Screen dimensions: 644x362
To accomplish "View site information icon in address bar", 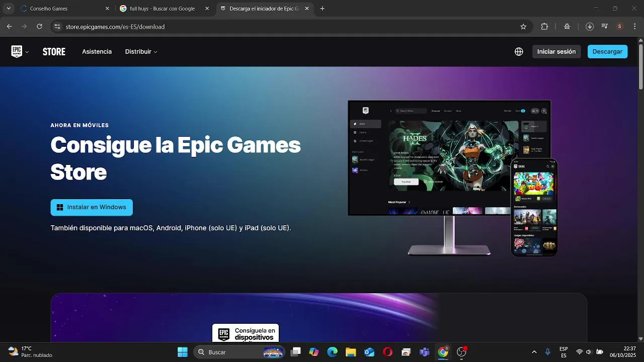I will click(57, 27).
